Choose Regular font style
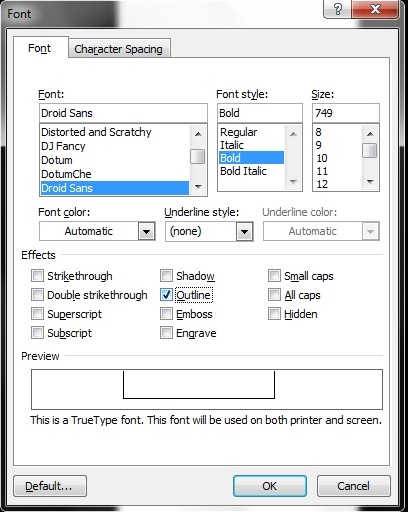Viewport: 408px width, 512px height. pyautogui.click(x=251, y=132)
